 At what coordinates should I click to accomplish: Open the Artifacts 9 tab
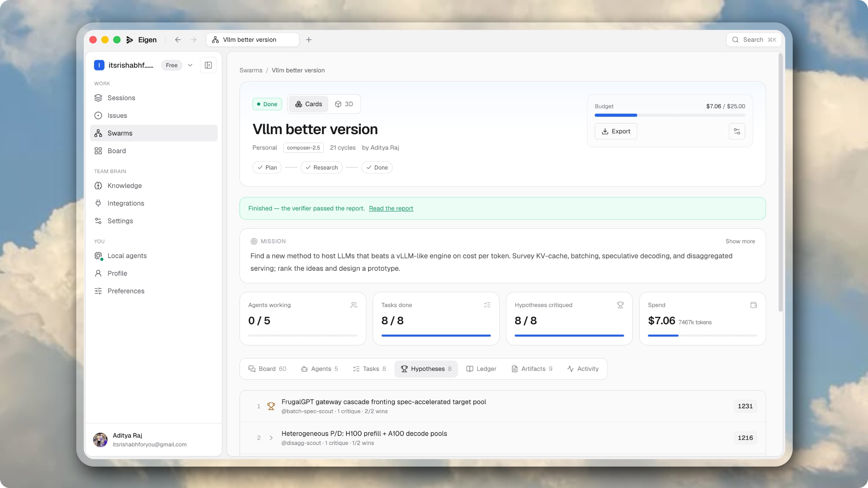coord(532,369)
